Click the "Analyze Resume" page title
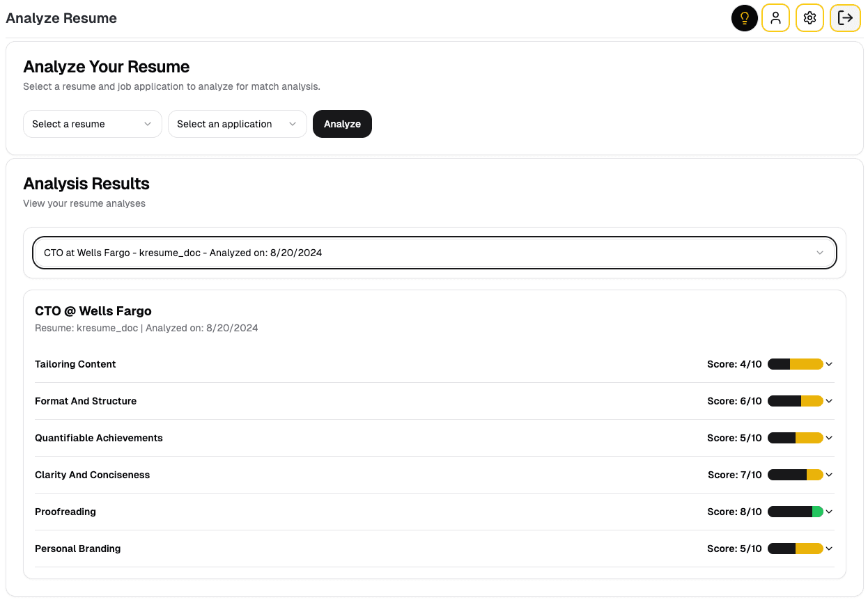Viewport: 868px width, 607px height. tap(61, 18)
